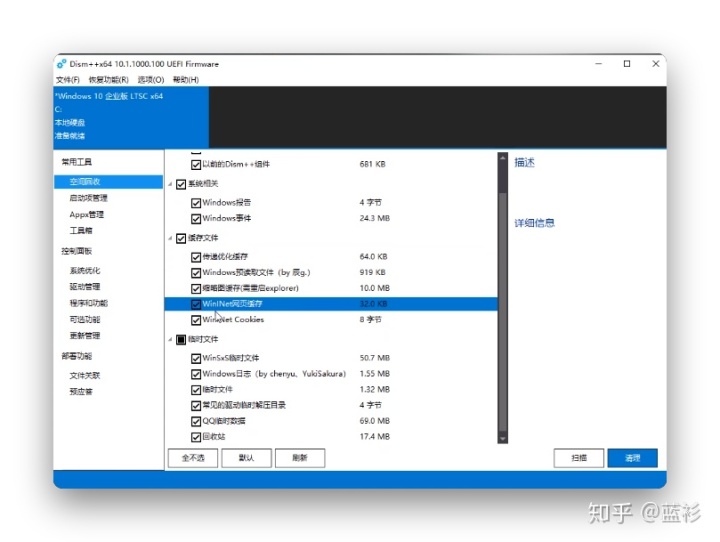The width and height of the screenshot is (720, 542).
Task: Open 更新管理 in the sidebar
Action: click(84, 335)
